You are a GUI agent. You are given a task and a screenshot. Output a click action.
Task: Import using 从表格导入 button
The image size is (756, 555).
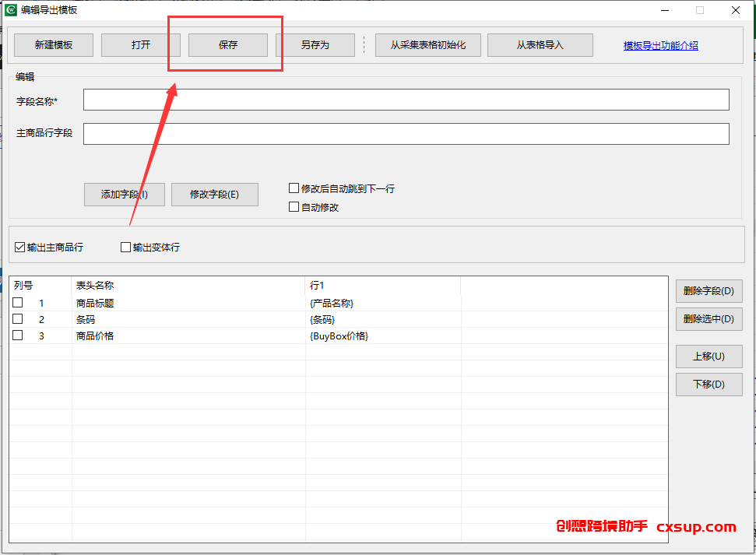click(540, 45)
